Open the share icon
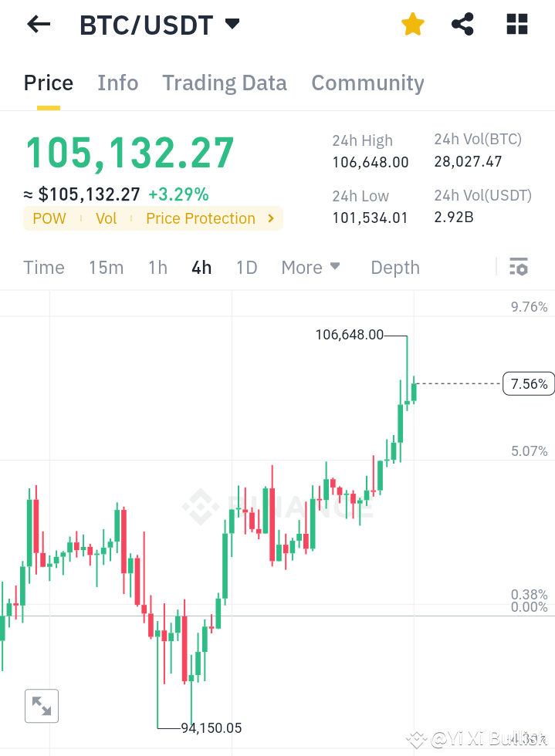Screen dimensions: 555x756 tap(462, 24)
